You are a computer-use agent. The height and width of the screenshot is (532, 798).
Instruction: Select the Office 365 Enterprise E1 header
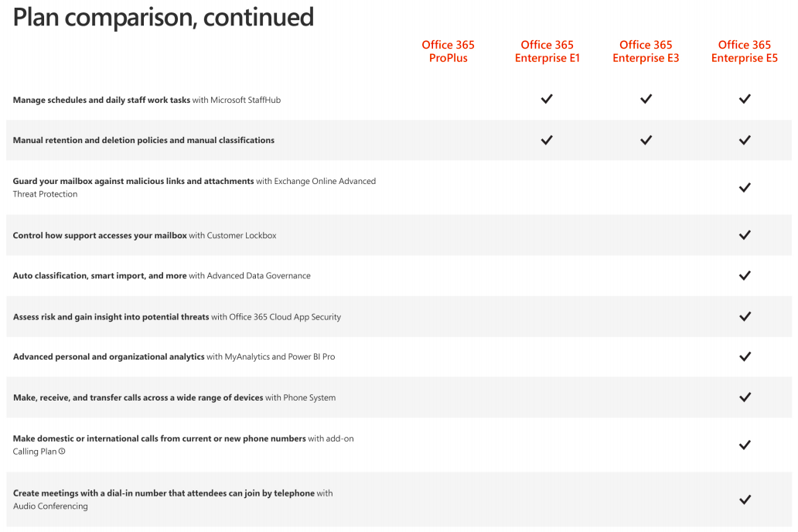(547, 51)
